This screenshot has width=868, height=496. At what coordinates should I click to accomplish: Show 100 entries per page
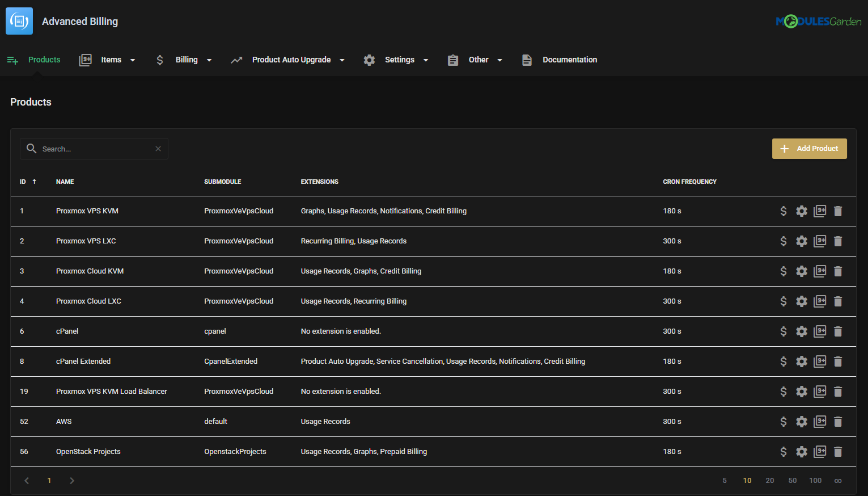pos(815,481)
